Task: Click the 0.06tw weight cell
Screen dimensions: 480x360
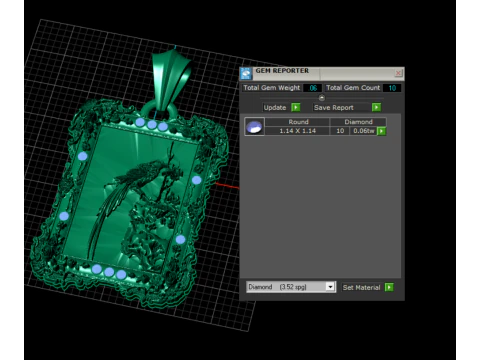Action: (x=363, y=131)
